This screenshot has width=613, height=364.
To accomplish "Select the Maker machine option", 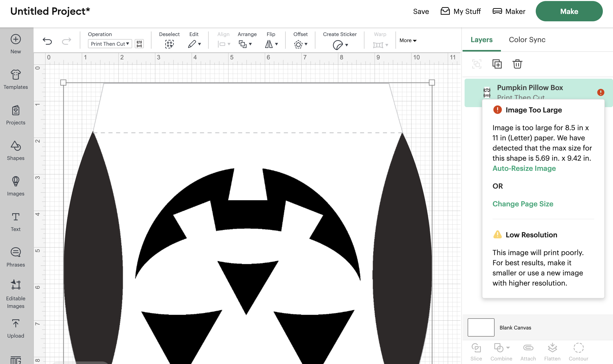I will coord(509,11).
